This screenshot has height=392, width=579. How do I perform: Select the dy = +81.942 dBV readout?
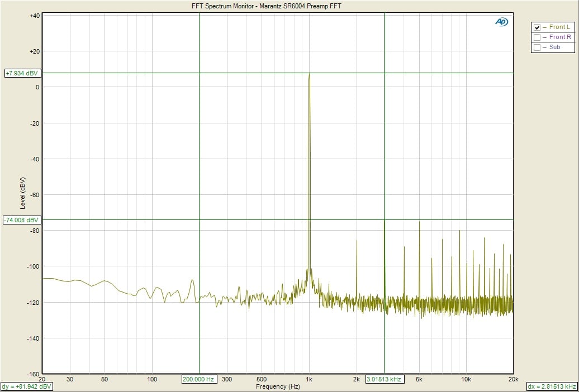click(27, 386)
